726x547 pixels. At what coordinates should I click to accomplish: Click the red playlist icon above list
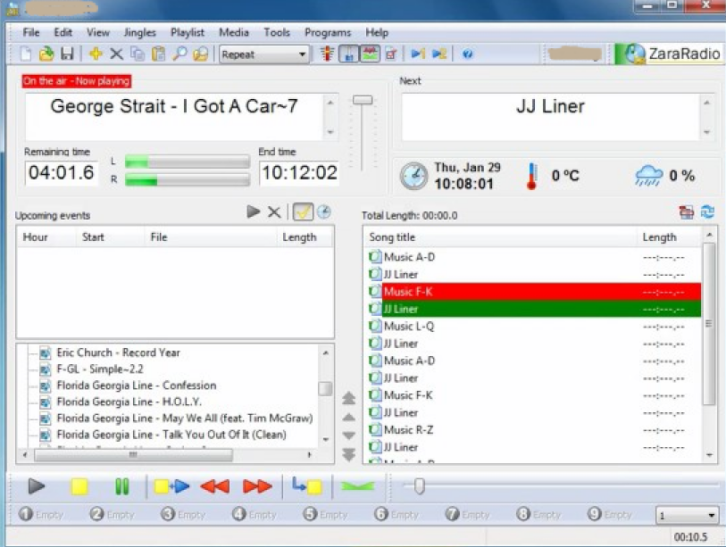[686, 212]
